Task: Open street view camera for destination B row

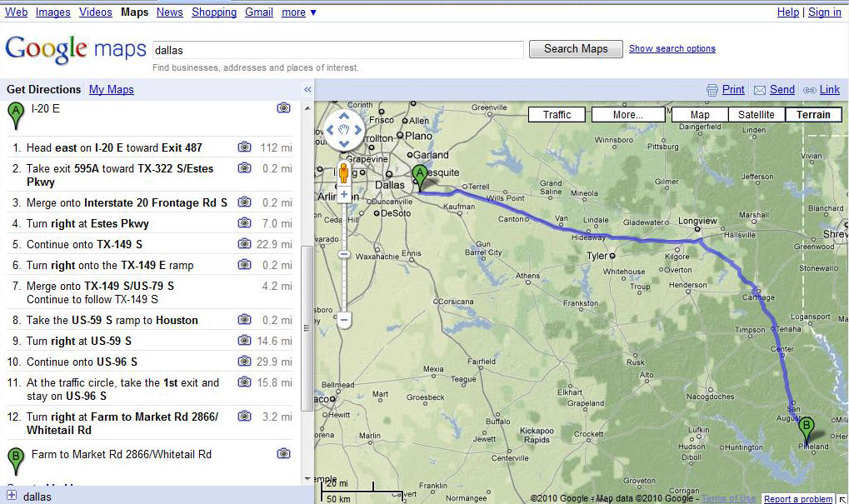Action: tap(284, 453)
